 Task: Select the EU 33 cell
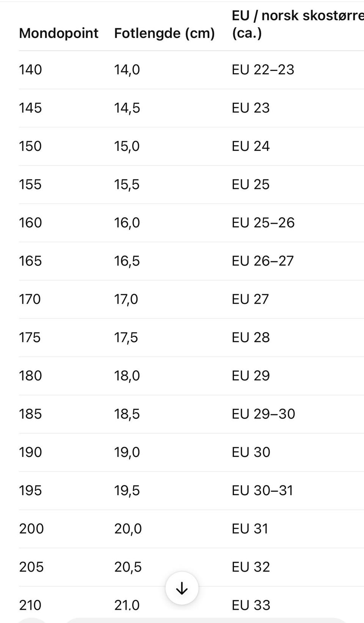coord(251,605)
